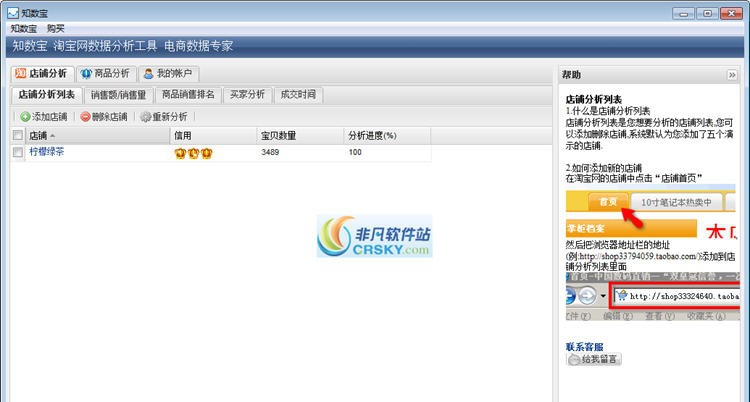Click the 添加店铺 button

(x=44, y=117)
